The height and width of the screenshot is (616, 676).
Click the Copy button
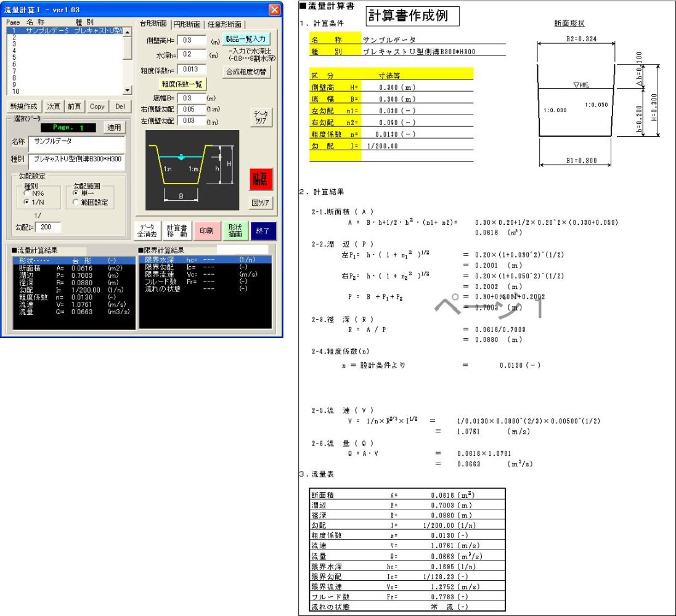click(97, 107)
